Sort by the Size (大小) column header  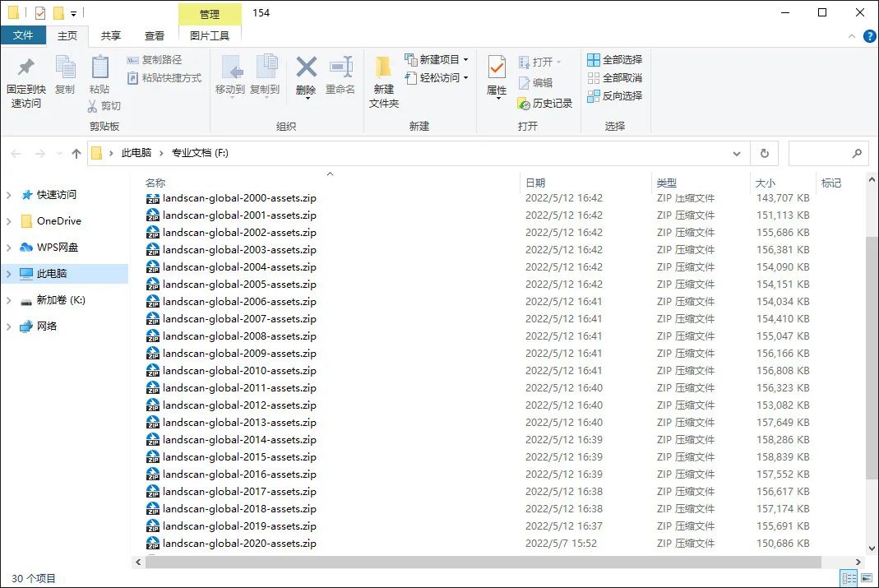766,183
